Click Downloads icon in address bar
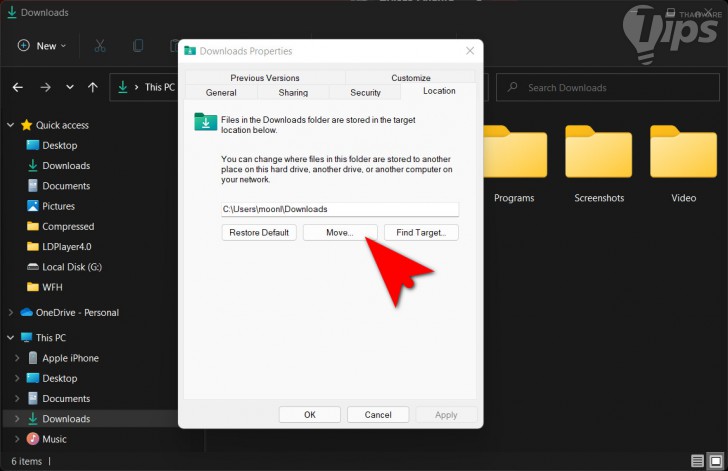The width and height of the screenshot is (728, 471). coord(123,87)
